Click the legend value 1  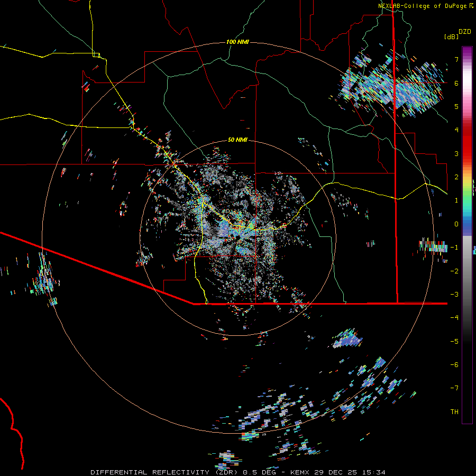(x=456, y=200)
